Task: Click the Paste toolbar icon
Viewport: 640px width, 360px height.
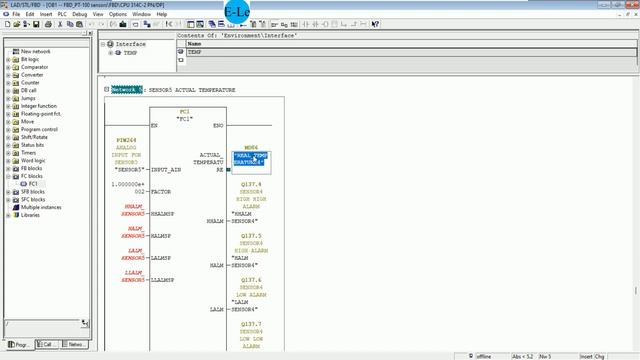Action: (x=80, y=24)
